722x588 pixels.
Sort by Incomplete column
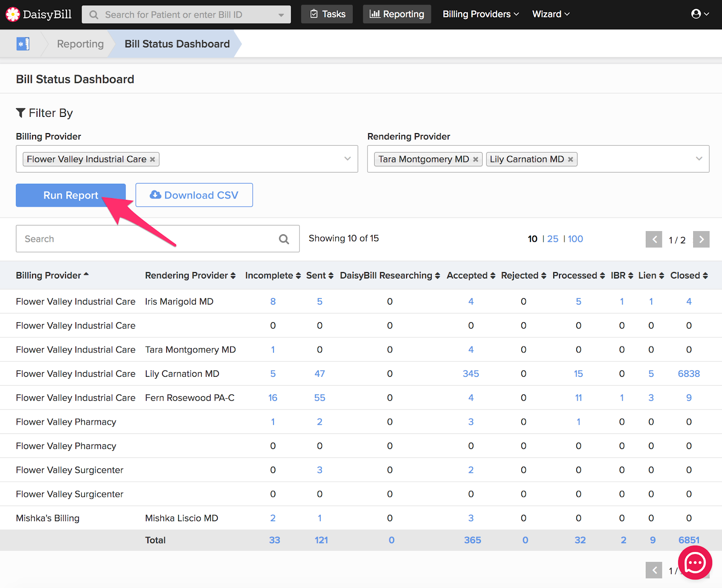pyautogui.click(x=273, y=275)
